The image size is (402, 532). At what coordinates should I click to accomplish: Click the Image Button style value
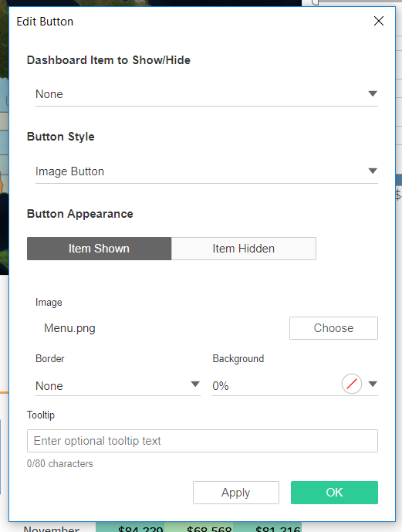(x=69, y=171)
